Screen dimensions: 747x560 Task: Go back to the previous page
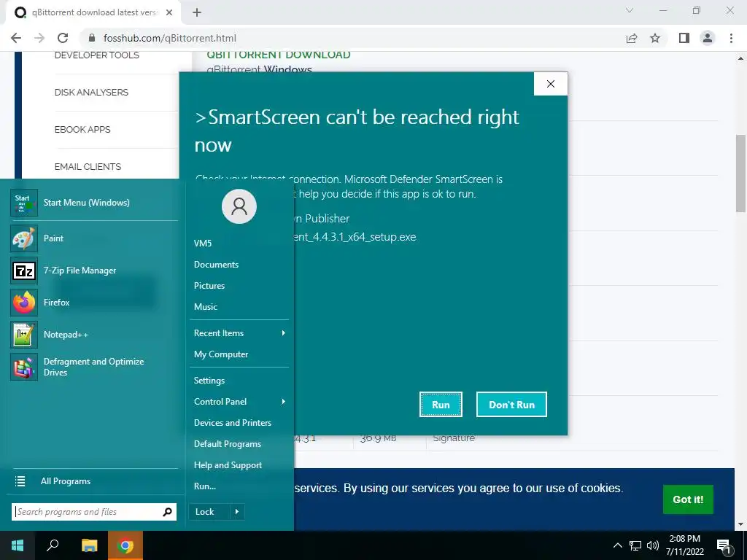point(16,38)
